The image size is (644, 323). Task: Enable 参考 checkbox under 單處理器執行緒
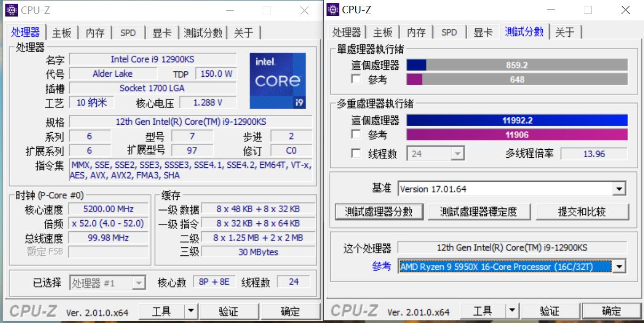[x=356, y=79]
